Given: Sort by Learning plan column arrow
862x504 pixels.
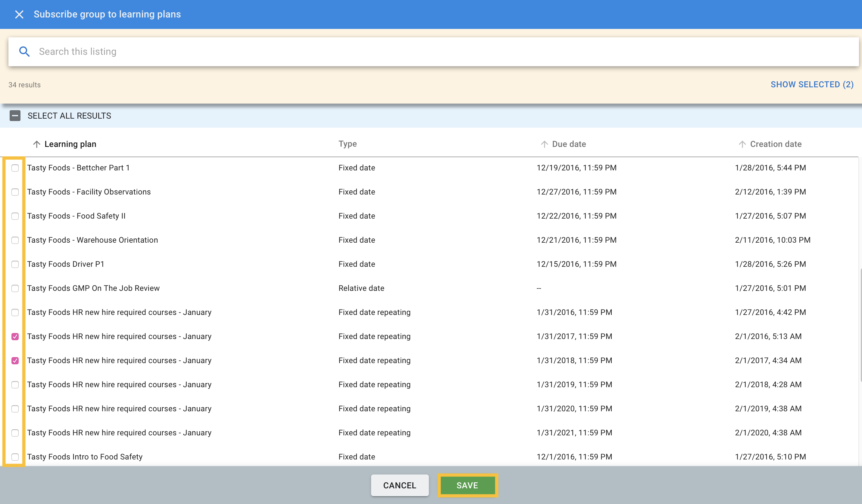Looking at the screenshot, I should [37, 144].
